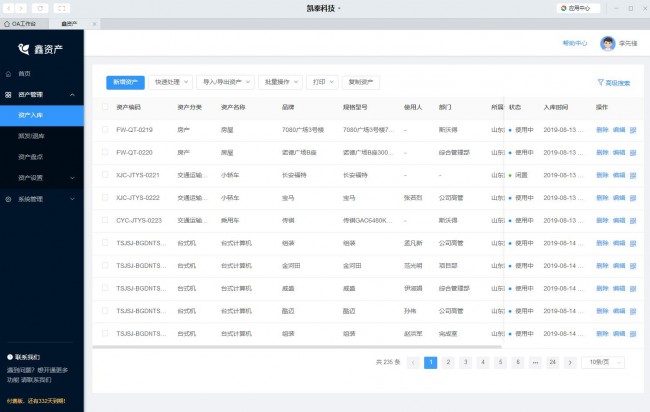The image size is (650, 412).
Task: Click the 高级搜索 filter funnel icon
Action: click(x=600, y=83)
